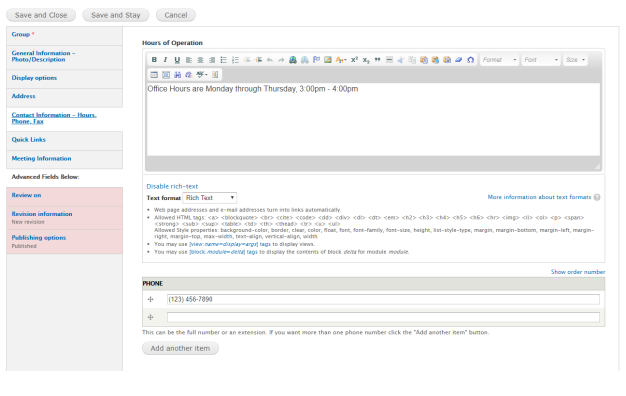This screenshot has height=396, width=626.
Task: Insert a numbered list
Action: pos(235,60)
